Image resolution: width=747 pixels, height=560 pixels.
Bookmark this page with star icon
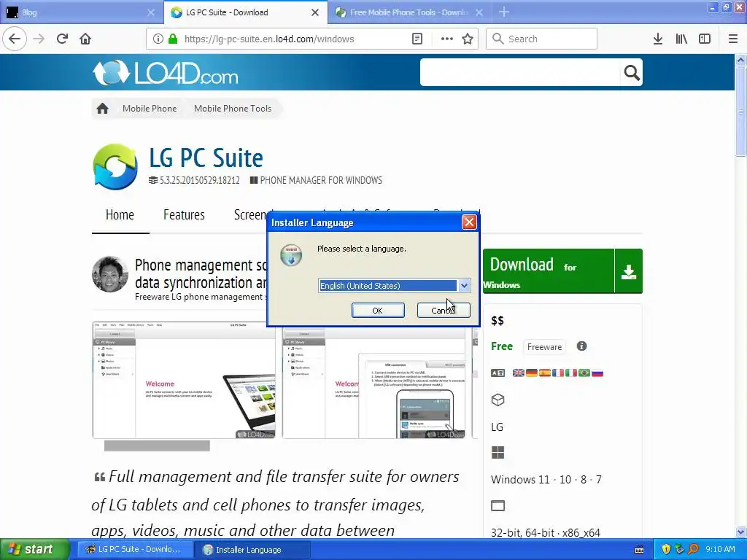(468, 39)
